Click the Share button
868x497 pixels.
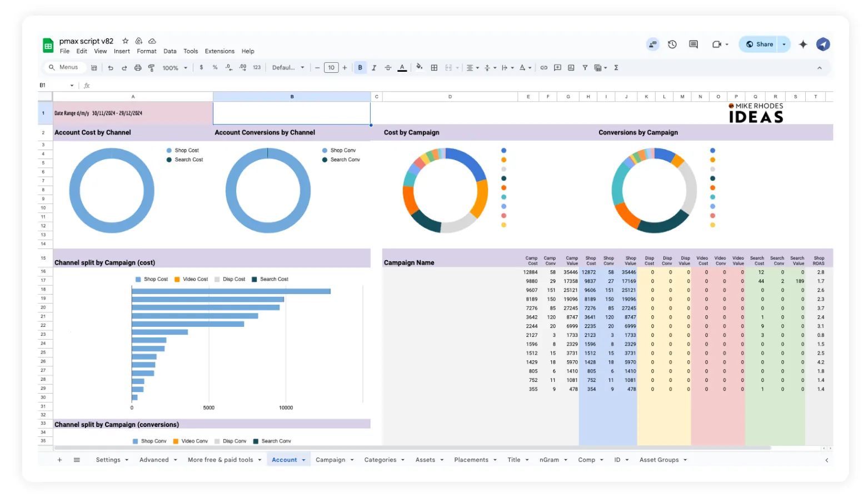coord(759,44)
